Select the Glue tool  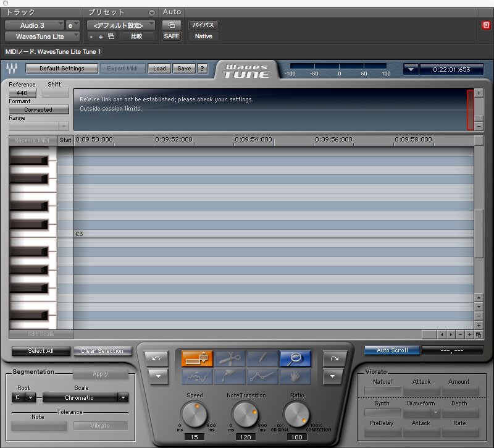230,376
